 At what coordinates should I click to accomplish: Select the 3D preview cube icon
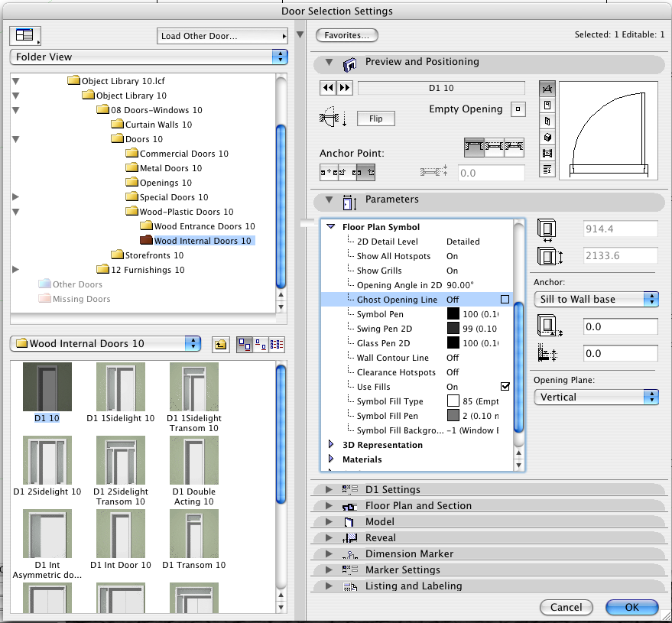[x=547, y=137]
